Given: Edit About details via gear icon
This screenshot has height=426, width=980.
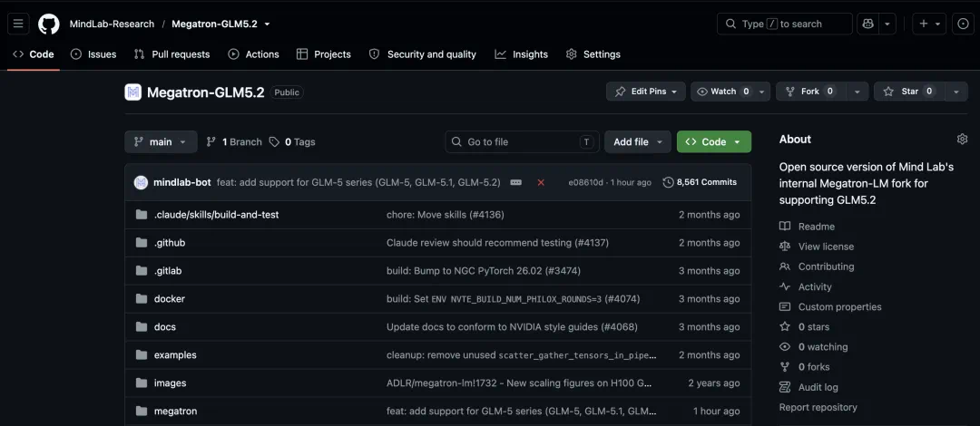Looking at the screenshot, I should [962, 139].
